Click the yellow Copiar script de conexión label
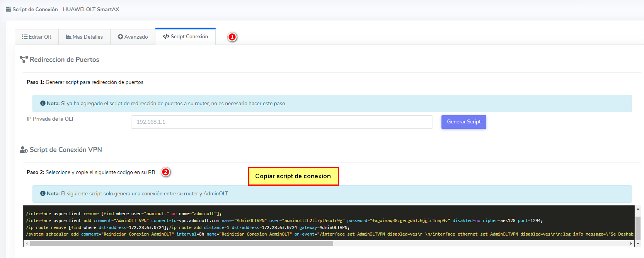 coord(293,176)
